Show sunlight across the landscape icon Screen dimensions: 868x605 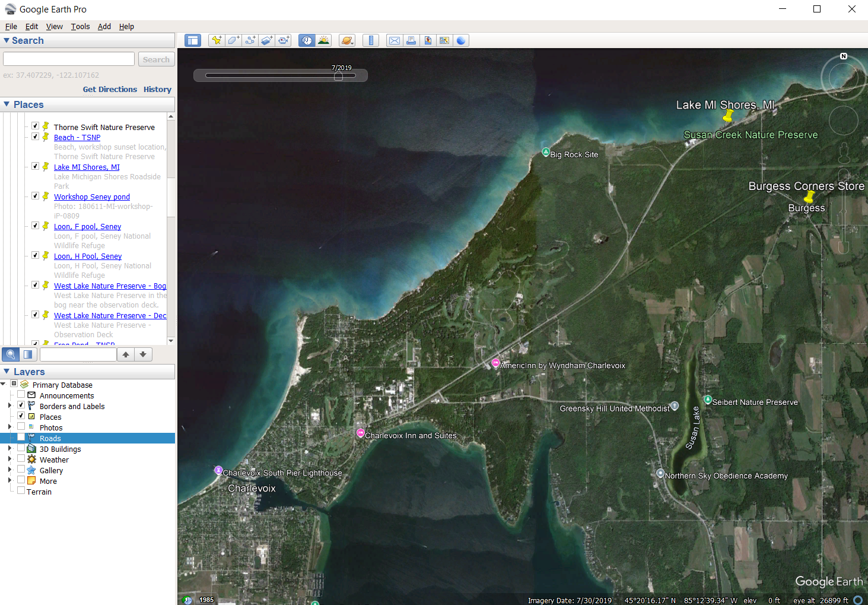click(323, 40)
